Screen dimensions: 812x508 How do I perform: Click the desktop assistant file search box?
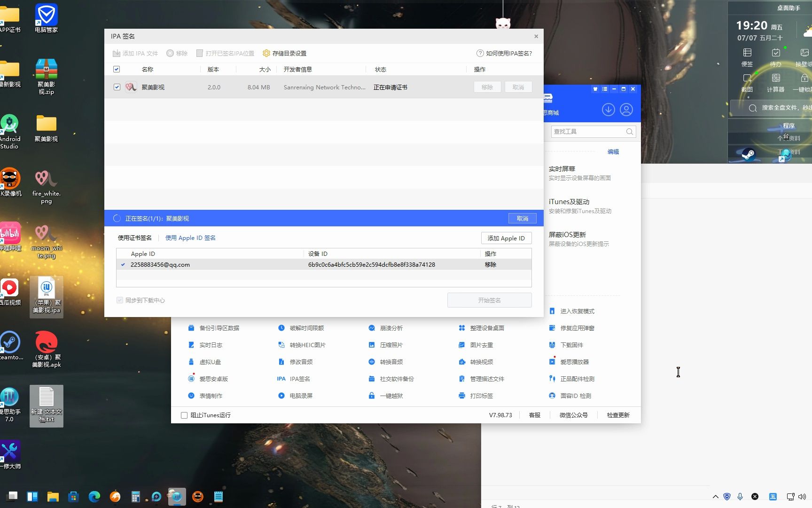point(771,108)
